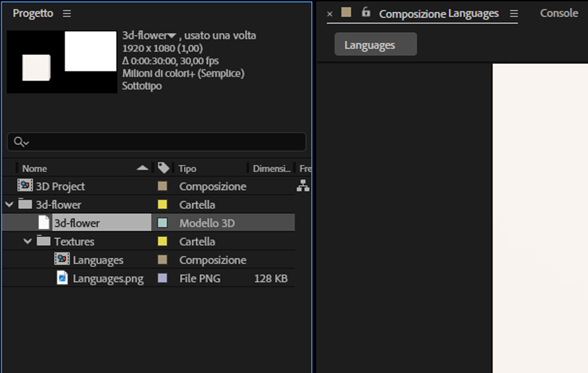
Task: Click the Textures folder icon
Action: (43, 240)
